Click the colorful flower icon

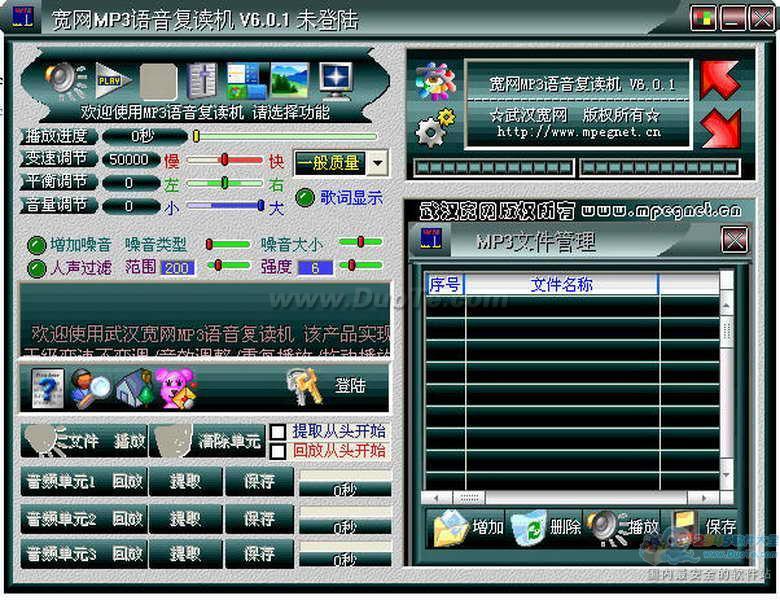point(436,82)
